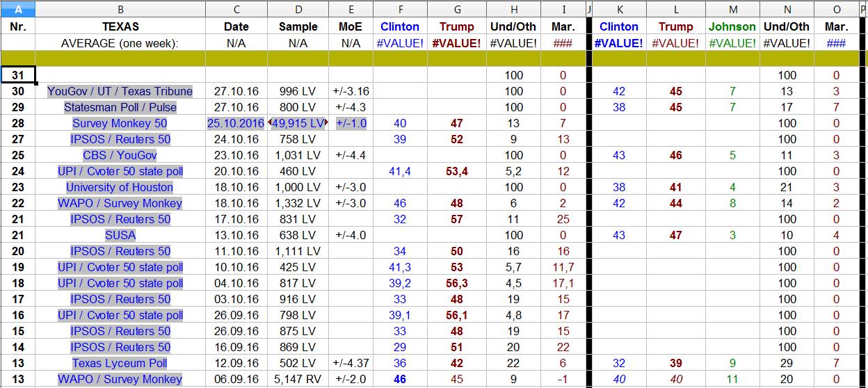Click the 'TEXAS' title cell
This screenshot has height=388, width=868.
pos(120,26)
